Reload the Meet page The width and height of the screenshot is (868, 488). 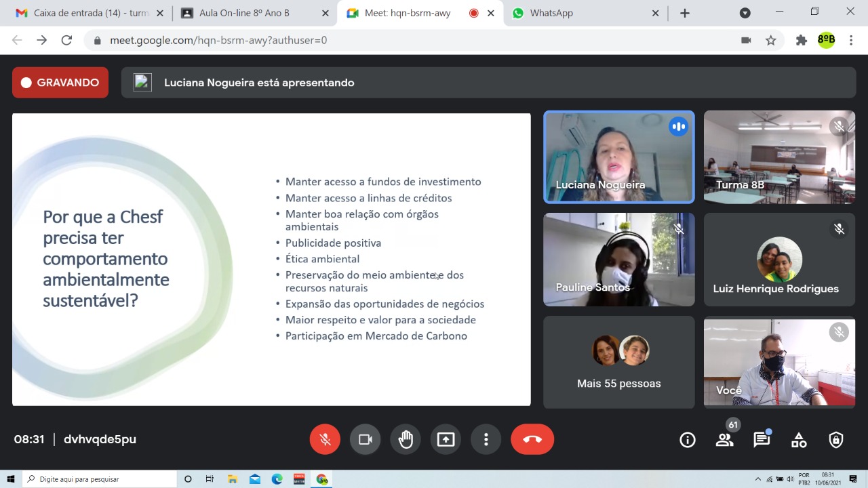(x=66, y=40)
